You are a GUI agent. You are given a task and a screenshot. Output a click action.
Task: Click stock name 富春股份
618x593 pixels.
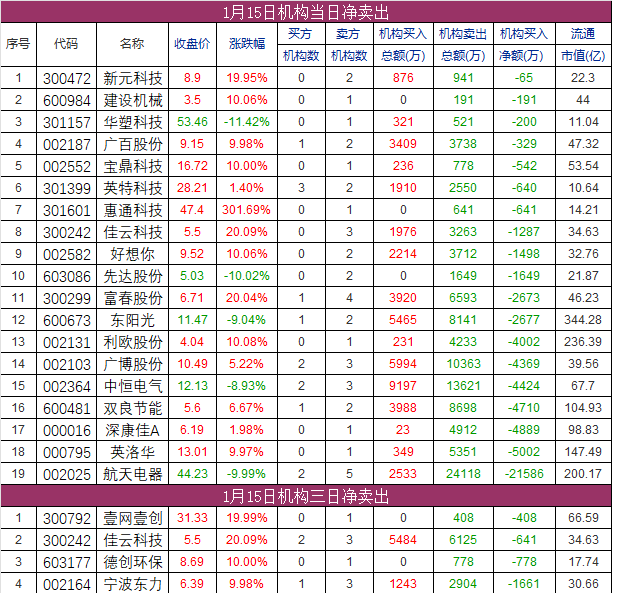coord(133,299)
